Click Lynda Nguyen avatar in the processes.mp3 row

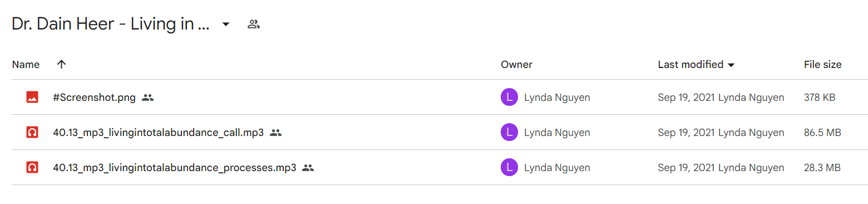[x=509, y=167]
